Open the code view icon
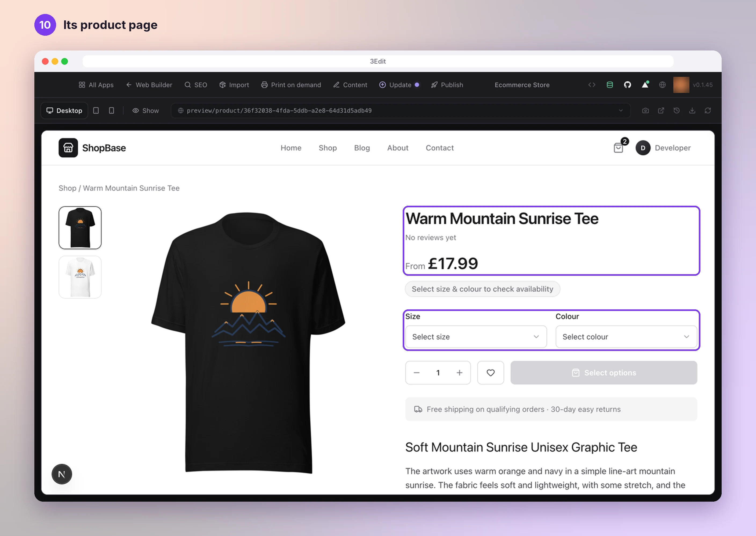756x536 pixels. coord(592,85)
